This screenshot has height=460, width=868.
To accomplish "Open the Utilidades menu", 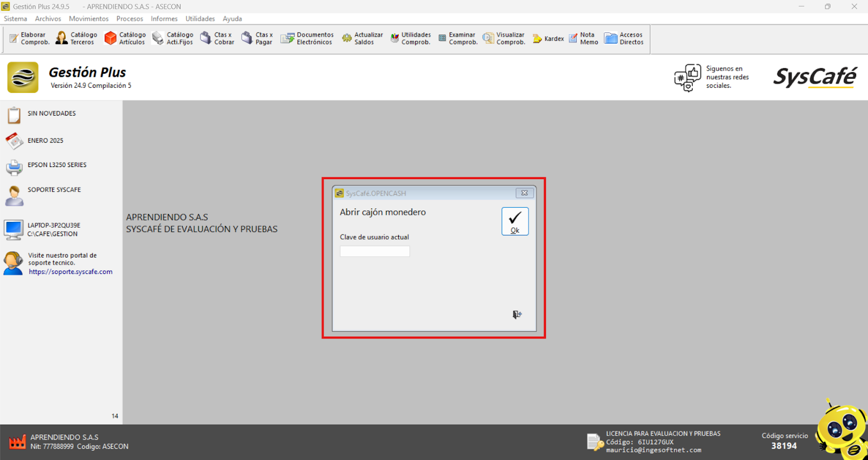I will 200,18.
